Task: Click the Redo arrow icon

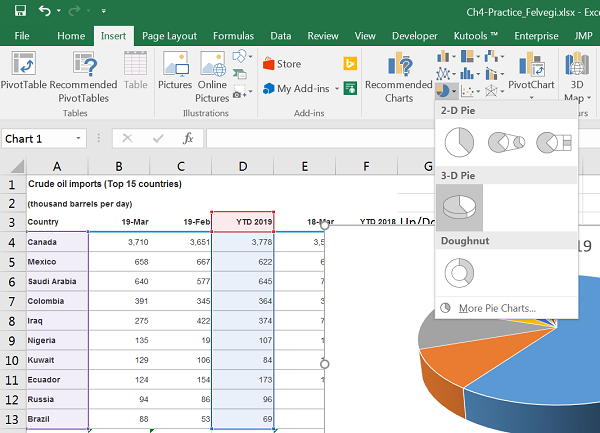Action: [74, 11]
